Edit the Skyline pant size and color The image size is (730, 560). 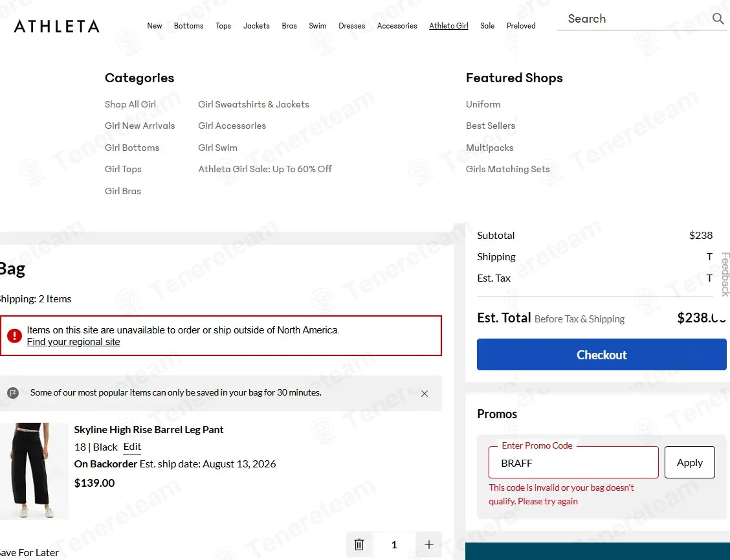click(132, 447)
